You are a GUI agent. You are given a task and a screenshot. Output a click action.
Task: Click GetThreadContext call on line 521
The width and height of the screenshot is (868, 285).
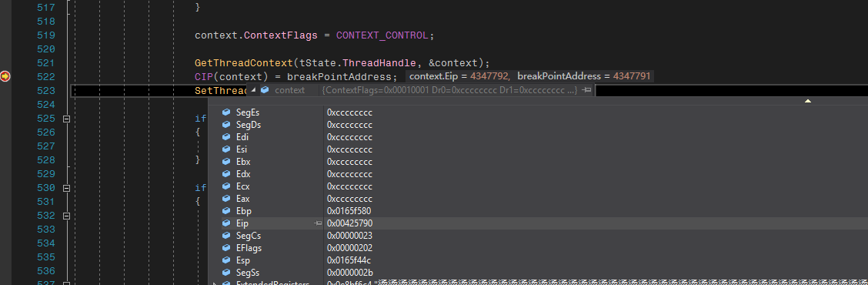(244, 62)
